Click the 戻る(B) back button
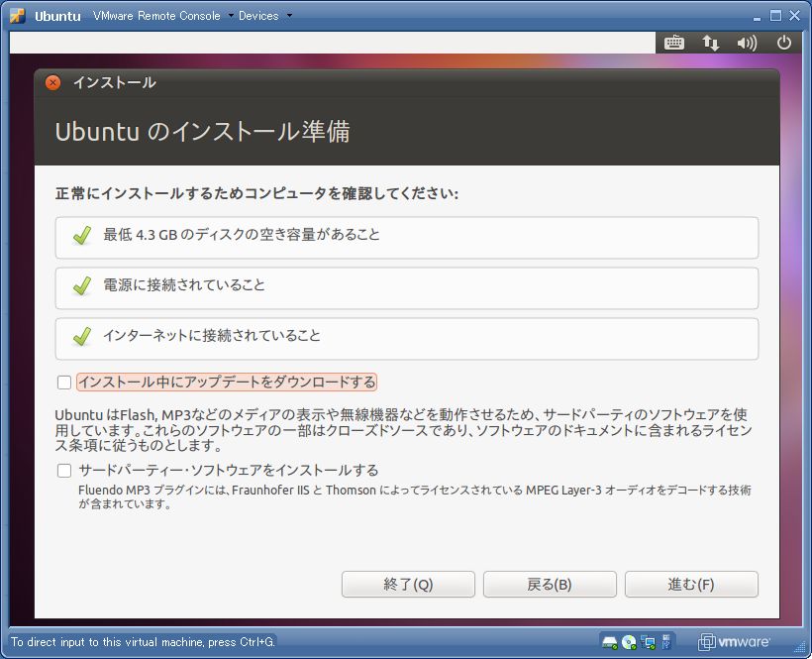Screen dimensions: 812x659 tap(550, 585)
